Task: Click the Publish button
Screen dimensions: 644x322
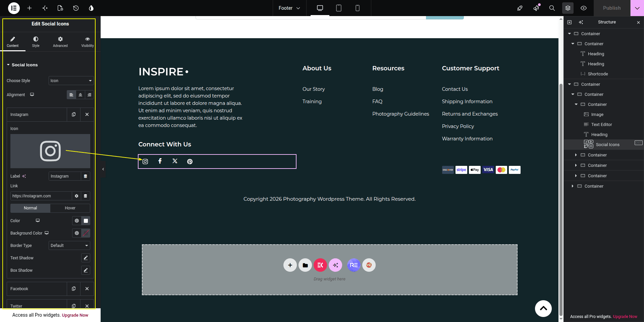Action: pyautogui.click(x=612, y=8)
